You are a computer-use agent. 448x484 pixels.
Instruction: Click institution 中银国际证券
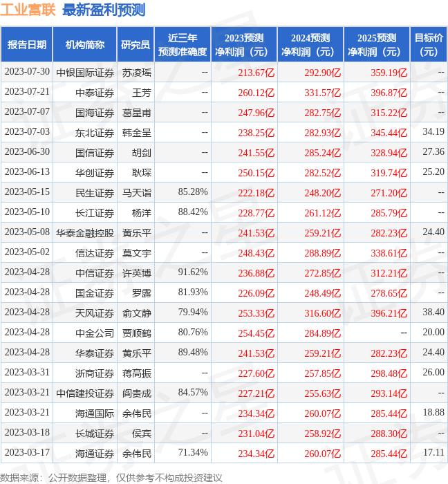coord(85,73)
